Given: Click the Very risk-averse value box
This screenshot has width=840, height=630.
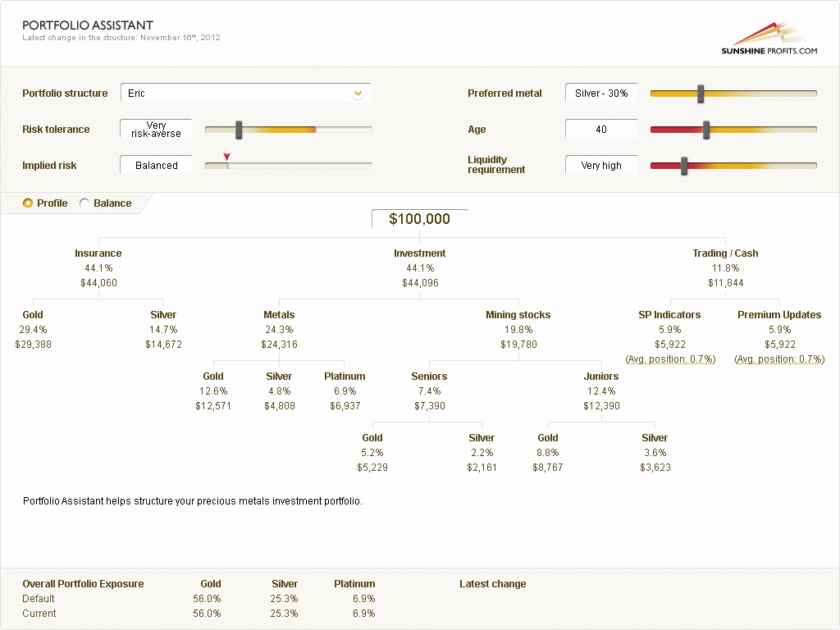Looking at the screenshot, I should pos(156,130).
